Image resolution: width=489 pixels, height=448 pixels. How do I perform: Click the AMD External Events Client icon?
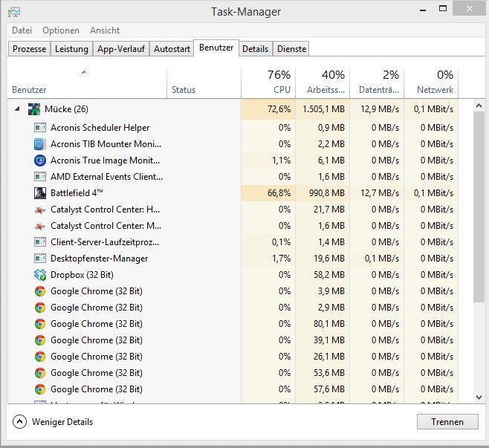(40, 177)
